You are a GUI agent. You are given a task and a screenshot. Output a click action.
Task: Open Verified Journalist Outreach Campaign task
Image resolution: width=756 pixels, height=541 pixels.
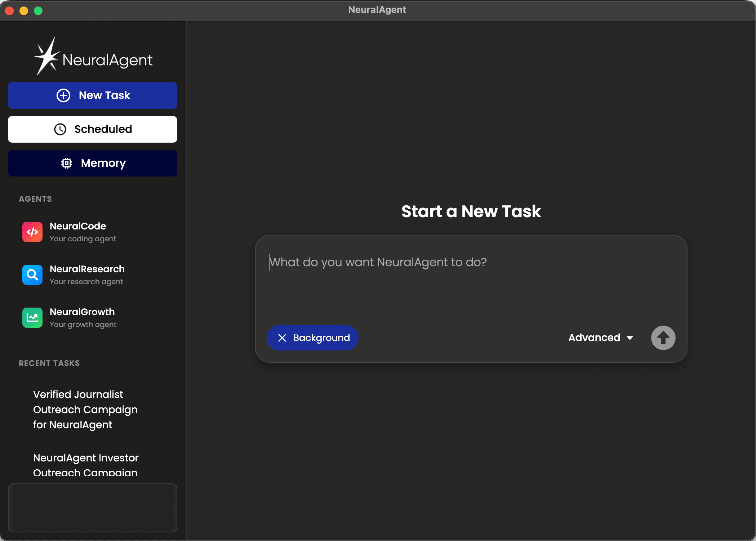click(x=85, y=410)
